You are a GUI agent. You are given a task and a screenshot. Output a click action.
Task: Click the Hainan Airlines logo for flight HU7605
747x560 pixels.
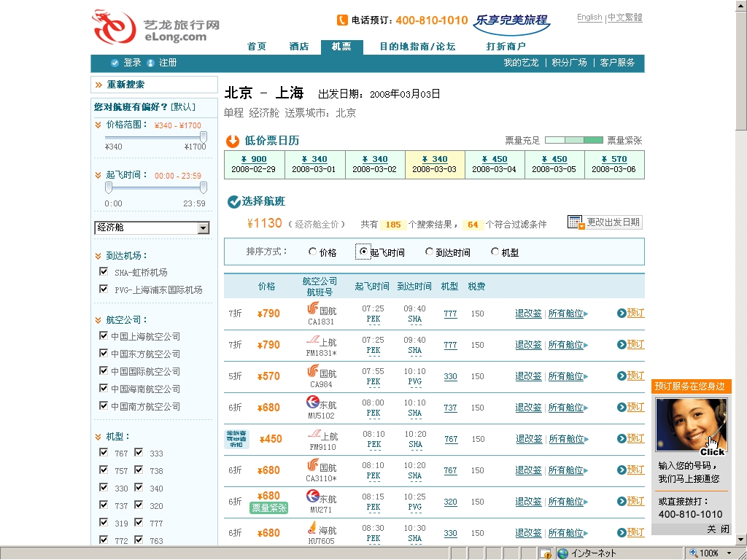pyautogui.click(x=313, y=529)
